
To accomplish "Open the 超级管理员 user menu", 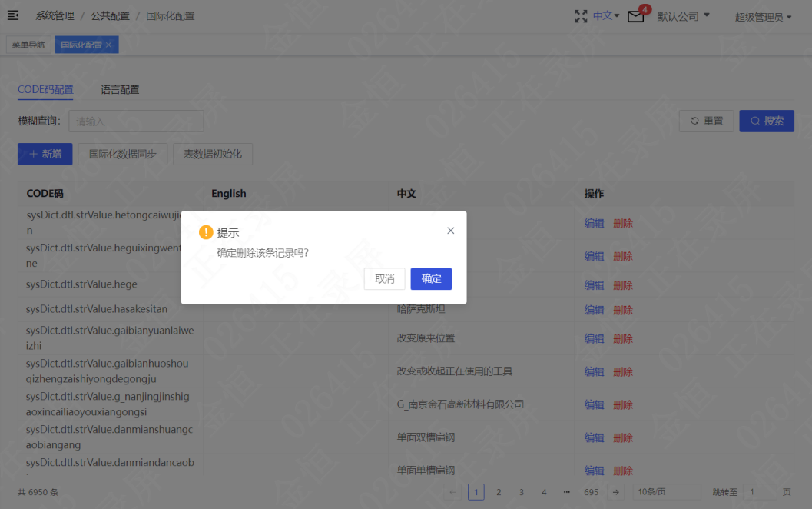I will pyautogui.click(x=763, y=17).
